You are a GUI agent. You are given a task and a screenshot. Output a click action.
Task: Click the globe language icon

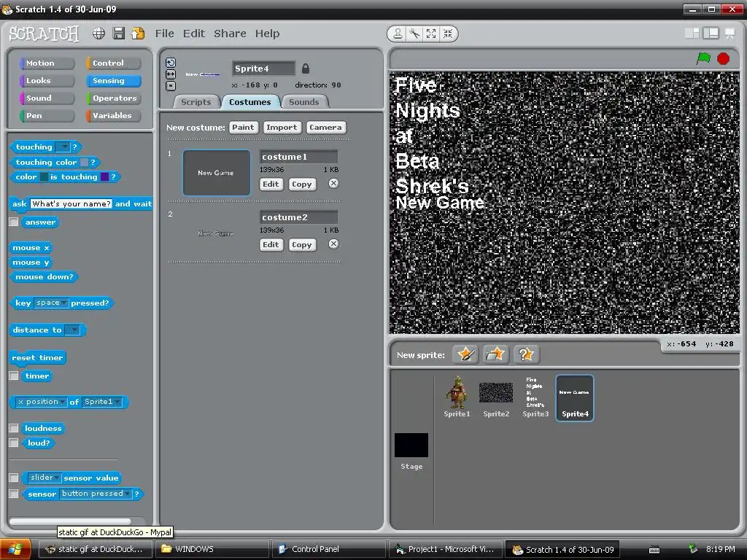tap(98, 34)
